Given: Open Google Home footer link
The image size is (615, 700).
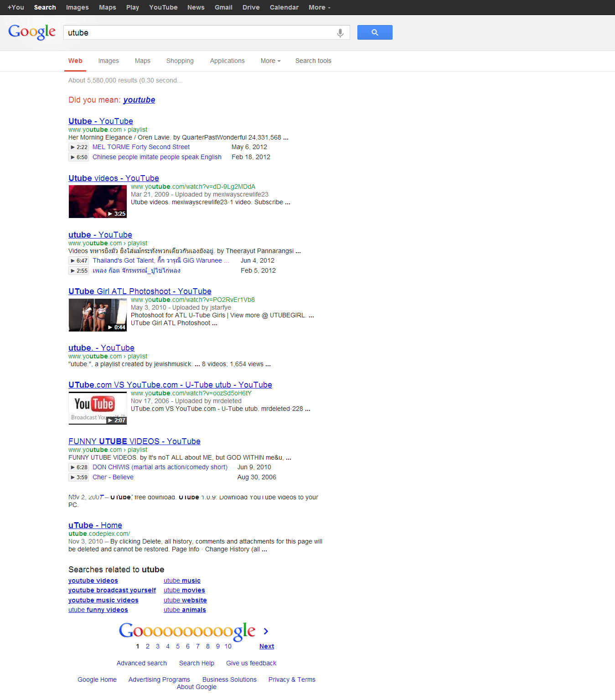Looking at the screenshot, I should tap(97, 679).
